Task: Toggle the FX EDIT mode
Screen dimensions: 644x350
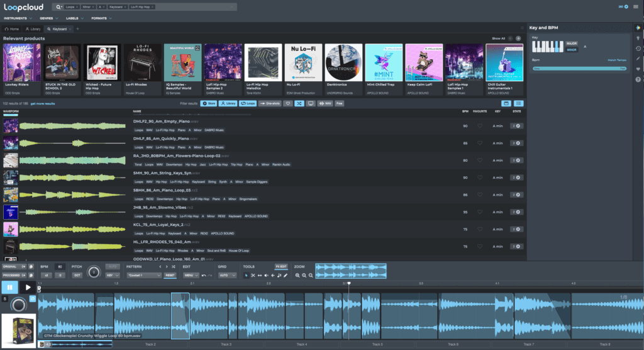Action: pyautogui.click(x=281, y=267)
